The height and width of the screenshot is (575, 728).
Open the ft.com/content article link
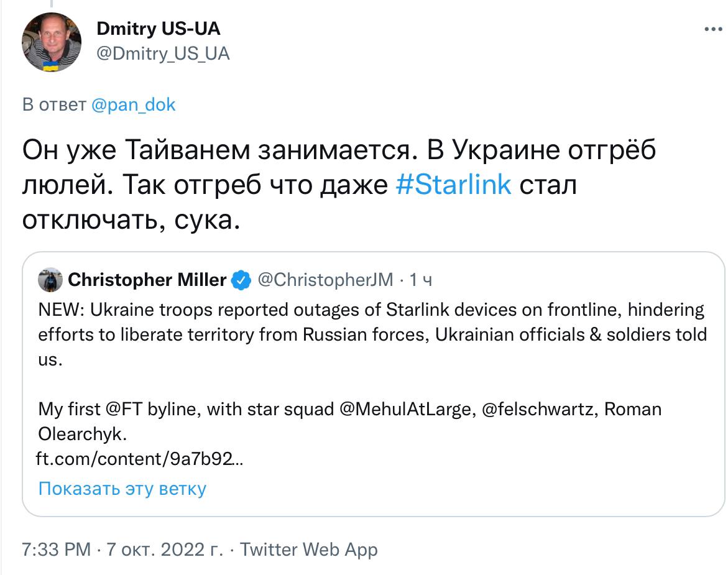click(141, 459)
